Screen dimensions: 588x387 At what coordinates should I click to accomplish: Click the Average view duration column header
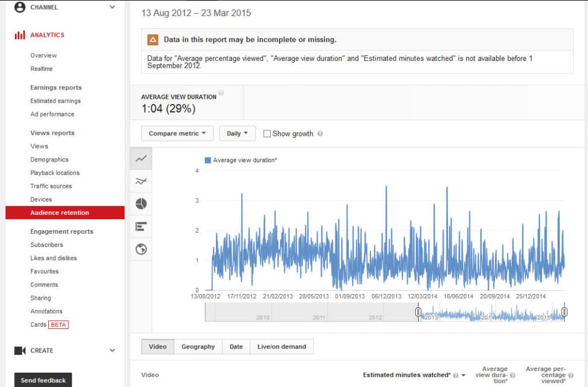[492, 375]
